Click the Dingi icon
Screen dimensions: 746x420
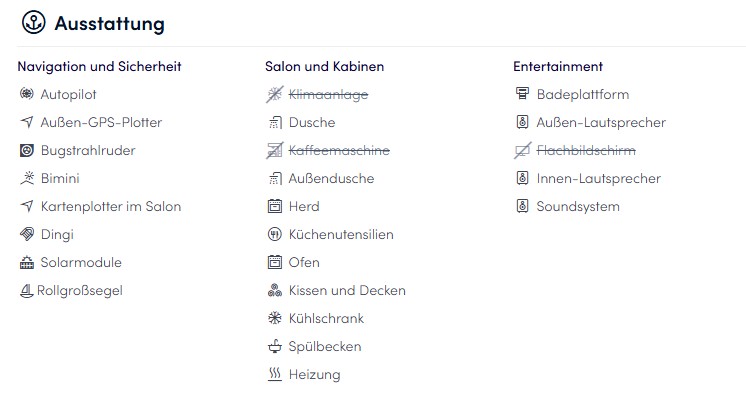click(27, 235)
